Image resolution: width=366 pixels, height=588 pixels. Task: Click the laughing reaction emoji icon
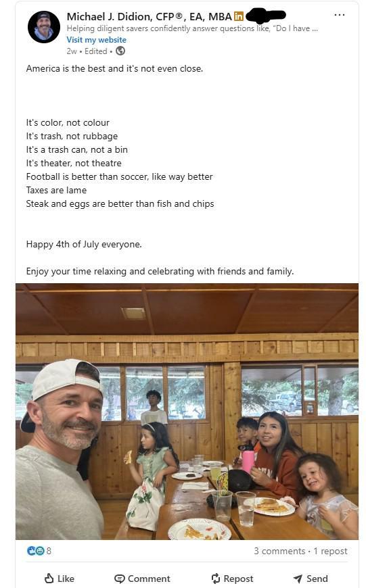tap(40, 551)
